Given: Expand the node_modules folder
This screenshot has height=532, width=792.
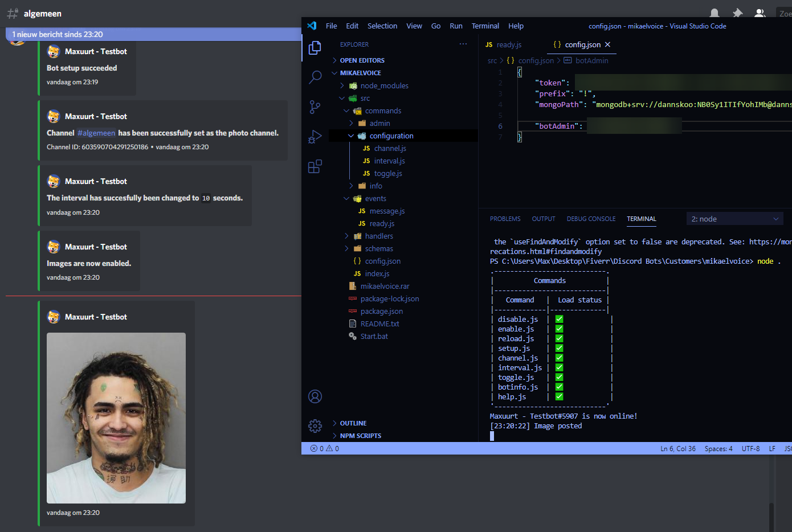Looking at the screenshot, I should pyautogui.click(x=384, y=86).
